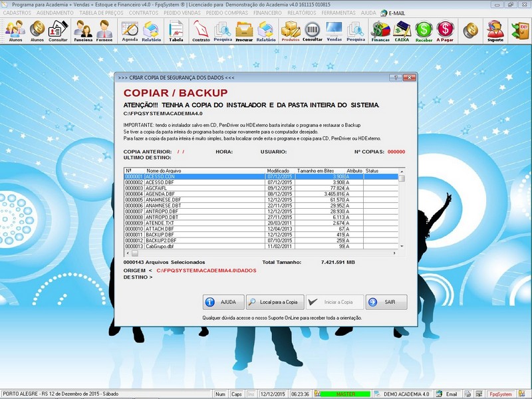Click the Consultar barcode icon
The image size is (532, 399).
pos(313,31)
